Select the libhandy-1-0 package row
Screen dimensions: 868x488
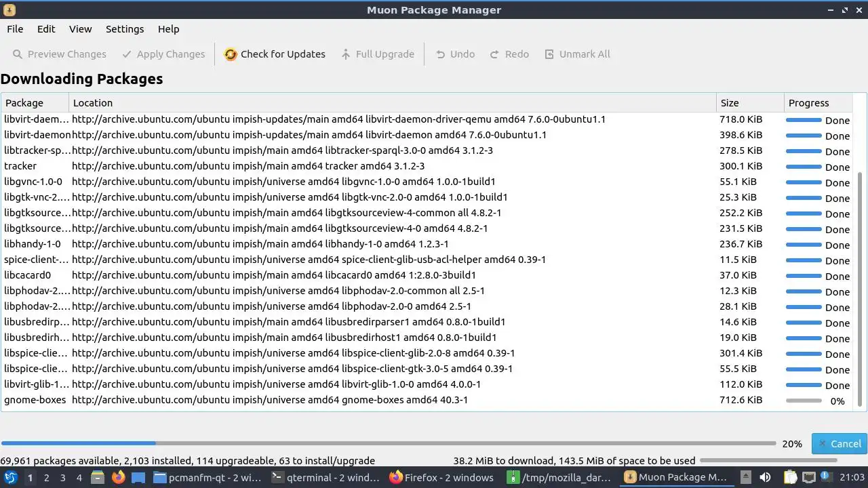[x=427, y=244]
